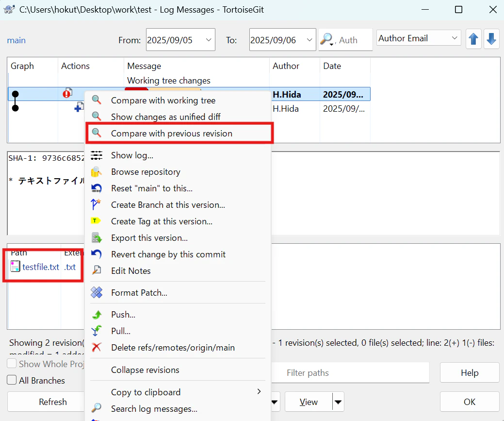Viewport: 504px width, 421px height.
Task: Click the Format Patch icon
Action: pos(97,293)
